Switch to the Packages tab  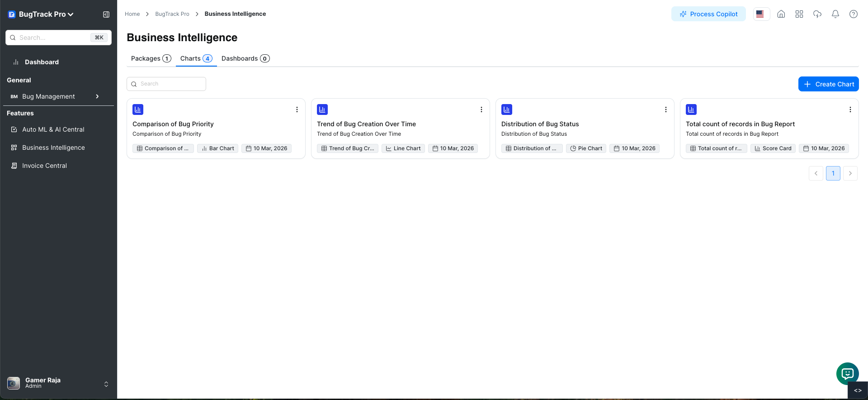(x=151, y=58)
